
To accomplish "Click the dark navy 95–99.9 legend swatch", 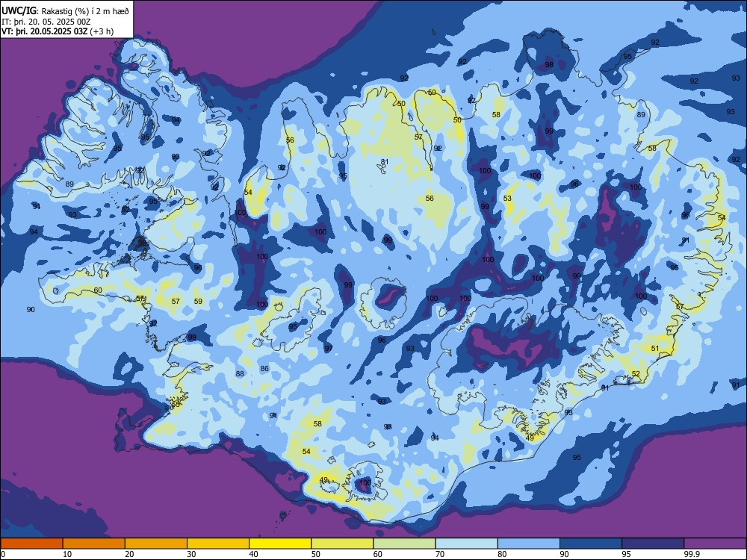I will [x=653, y=544].
